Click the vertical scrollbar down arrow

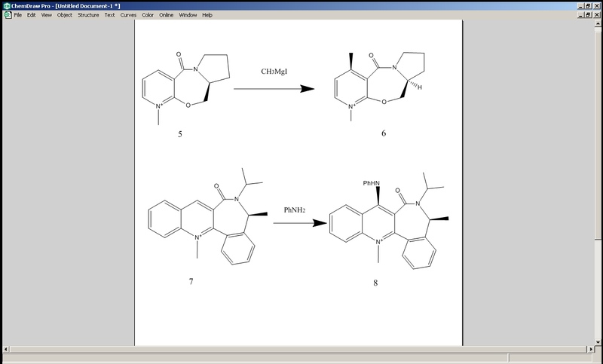[598, 341]
